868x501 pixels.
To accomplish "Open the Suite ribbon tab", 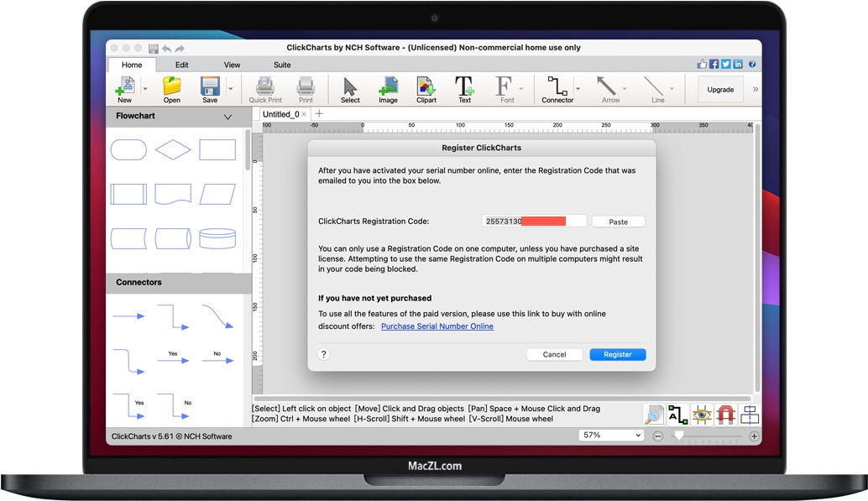I will (282, 65).
